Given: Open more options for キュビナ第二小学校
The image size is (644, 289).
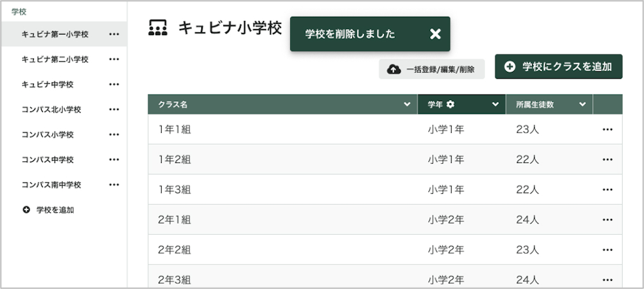Looking at the screenshot, I should [114, 59].
